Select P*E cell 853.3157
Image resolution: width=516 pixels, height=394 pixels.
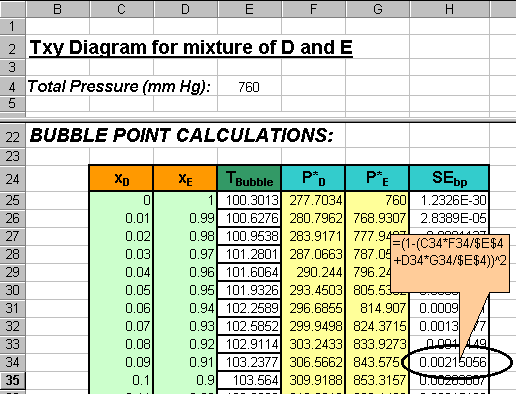click(377, 380)
